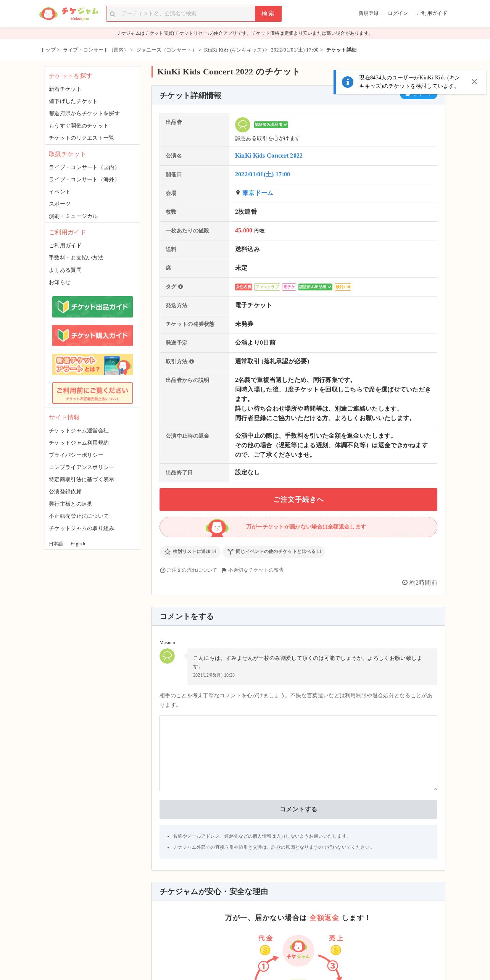
Task: Click the map pin icon beside 東京ドーム
Action: [238, 193]
